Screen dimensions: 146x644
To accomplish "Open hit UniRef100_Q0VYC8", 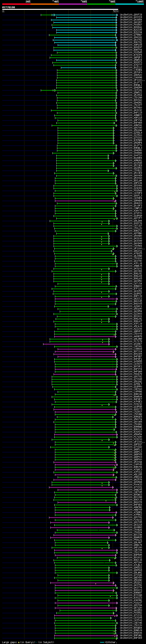I will coord(131,17).
